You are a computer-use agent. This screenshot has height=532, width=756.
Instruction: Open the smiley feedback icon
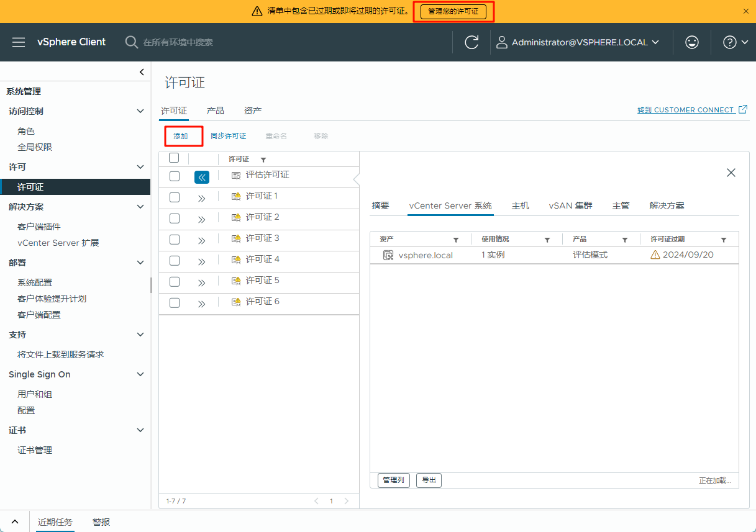click(x=691, y=42)
